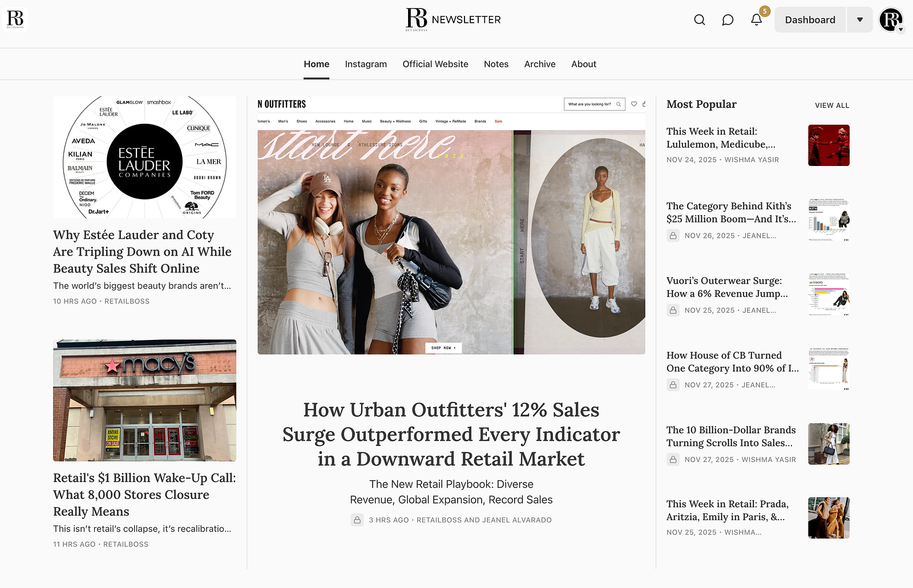Click lock icon on House of CB article
The image size is (913, 588).
pos(673,385)
